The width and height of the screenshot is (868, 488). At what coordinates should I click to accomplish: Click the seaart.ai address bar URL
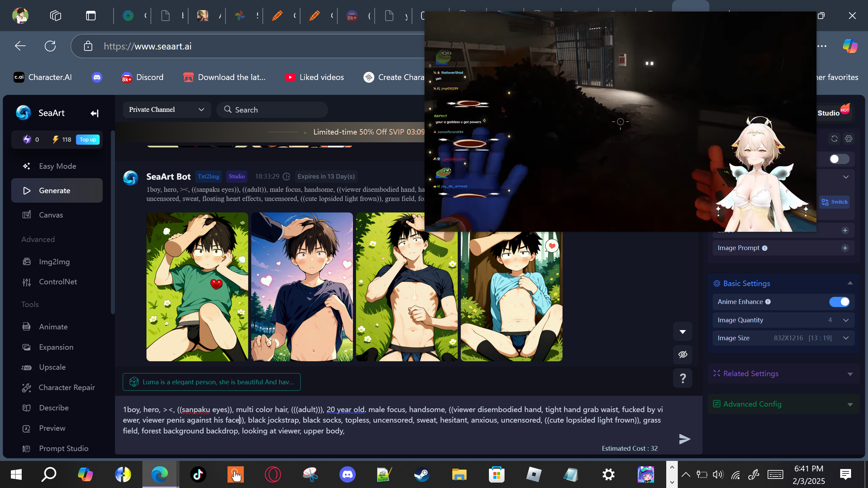[147, 46]
